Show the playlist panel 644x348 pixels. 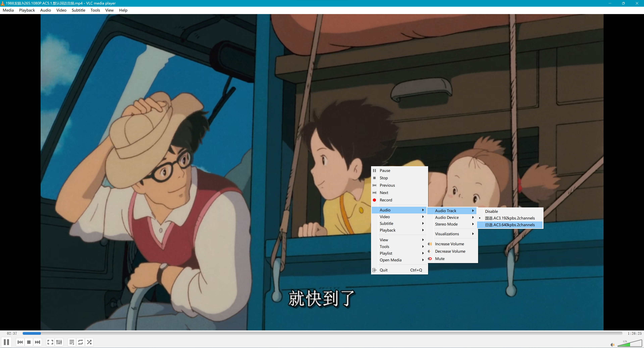pyautogui.click(x=72, y=342)
